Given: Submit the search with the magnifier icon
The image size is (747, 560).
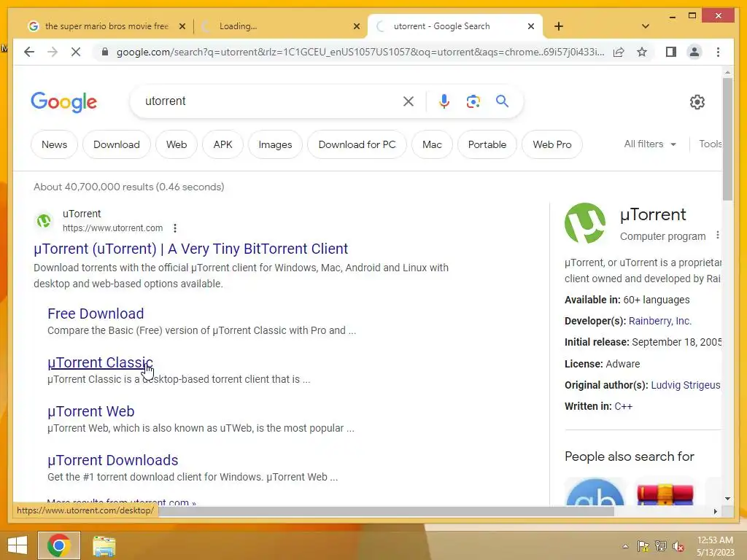Looking at the screenshot, I should [502, 101].
